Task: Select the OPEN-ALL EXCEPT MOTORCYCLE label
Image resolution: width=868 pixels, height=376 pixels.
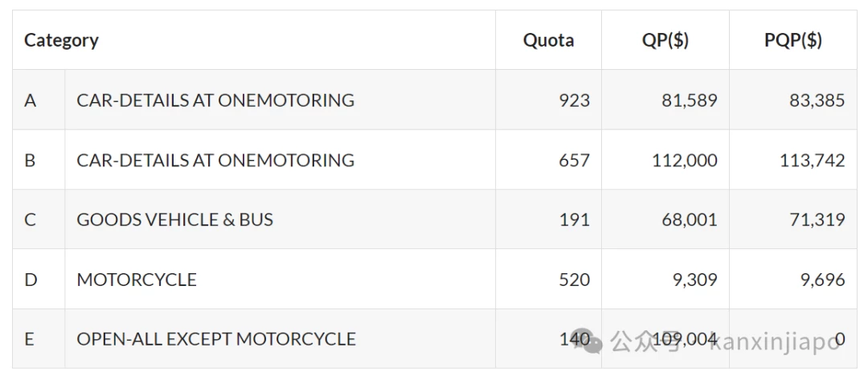Action: tap(216, 339)
